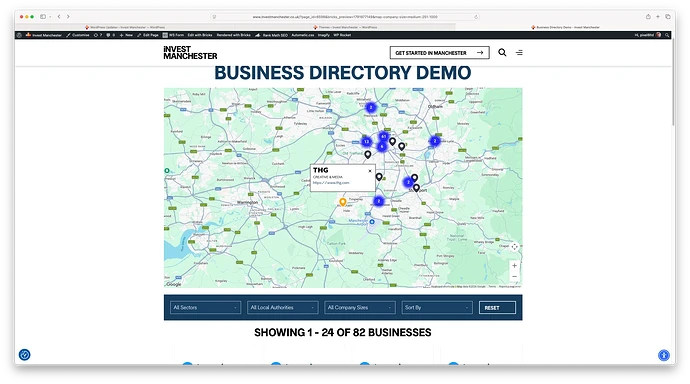Viewport: 690px width, 384px height.
Task: Switch to Business Directory Demo tab
Action: pyautogui.click(x=565, y=27)
